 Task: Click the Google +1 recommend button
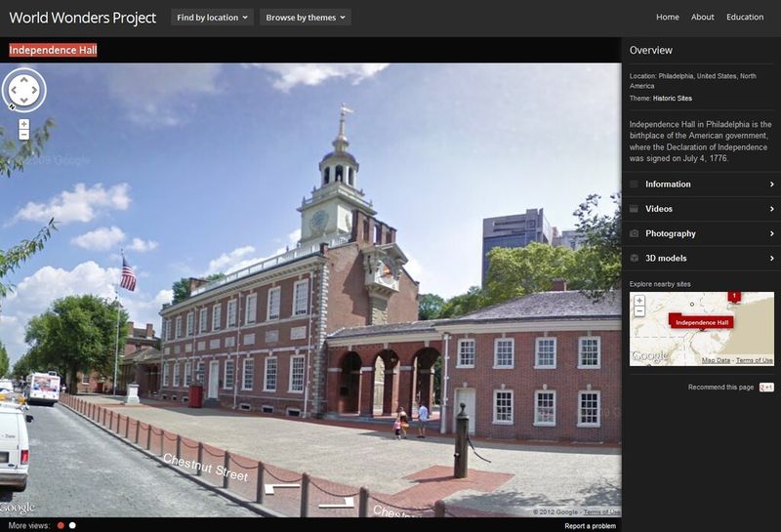click(x=766, y=388)
